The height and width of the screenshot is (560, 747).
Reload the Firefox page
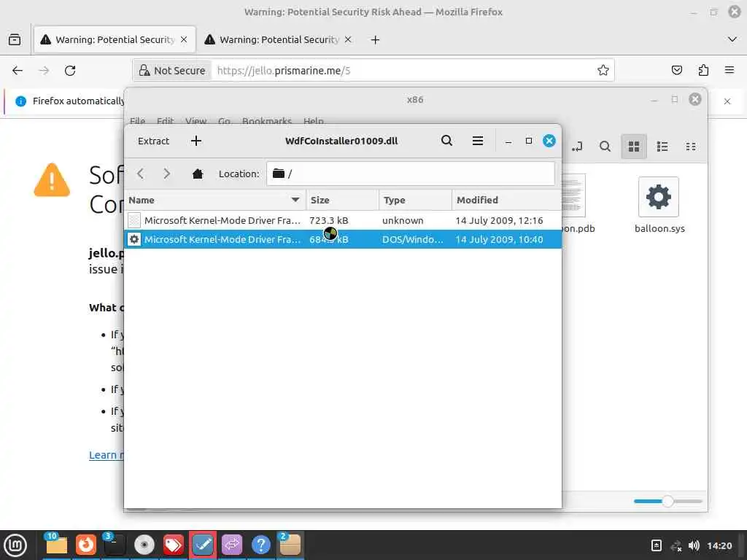(70, 71)
